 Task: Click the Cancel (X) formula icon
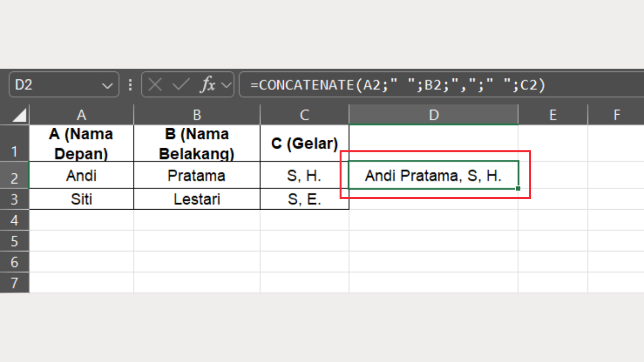click(155, 85)
